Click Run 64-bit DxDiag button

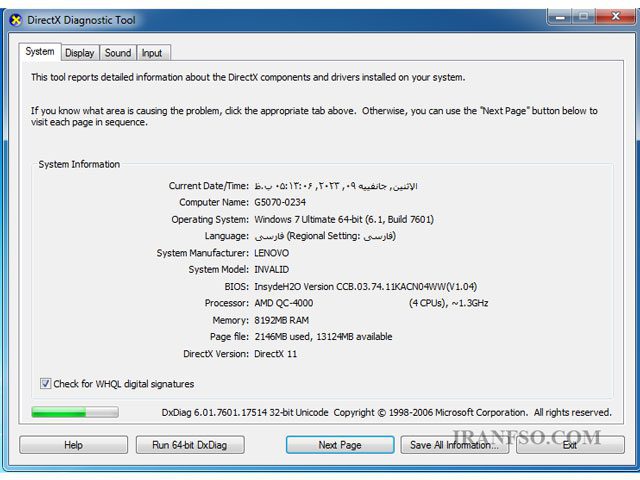pos(190,445)
